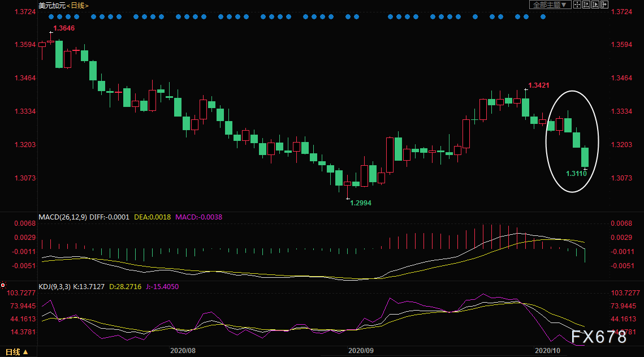Click the last blue event dot on the right

pyautogui.click(x=543, y=16)
